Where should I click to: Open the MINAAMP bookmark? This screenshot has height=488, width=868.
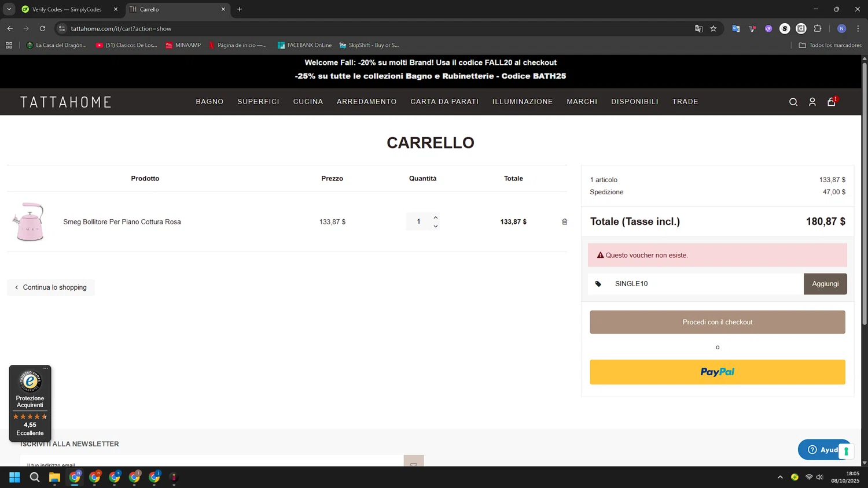tap(183, 45)
